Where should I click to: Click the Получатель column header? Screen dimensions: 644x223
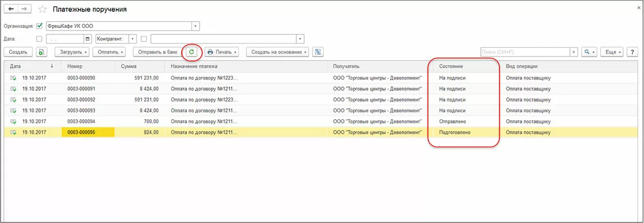381,67
